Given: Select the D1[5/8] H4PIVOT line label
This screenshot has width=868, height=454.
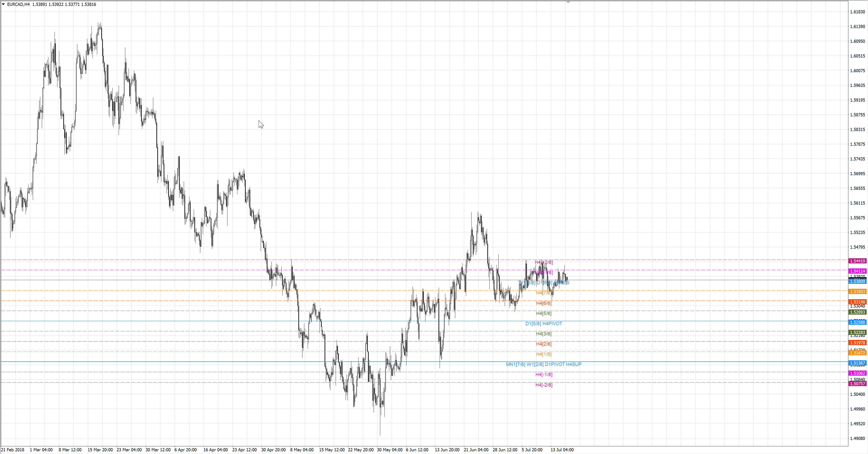Looking at the screenshot, I should click(x=543, y=323).
